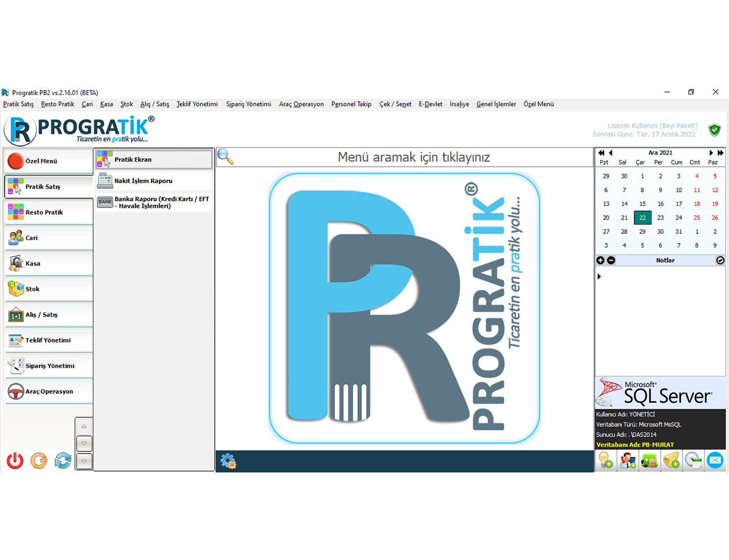Select the highlighted date 22 in the calendar
This screenshot has width=729, height=560.
coord(642,217)
